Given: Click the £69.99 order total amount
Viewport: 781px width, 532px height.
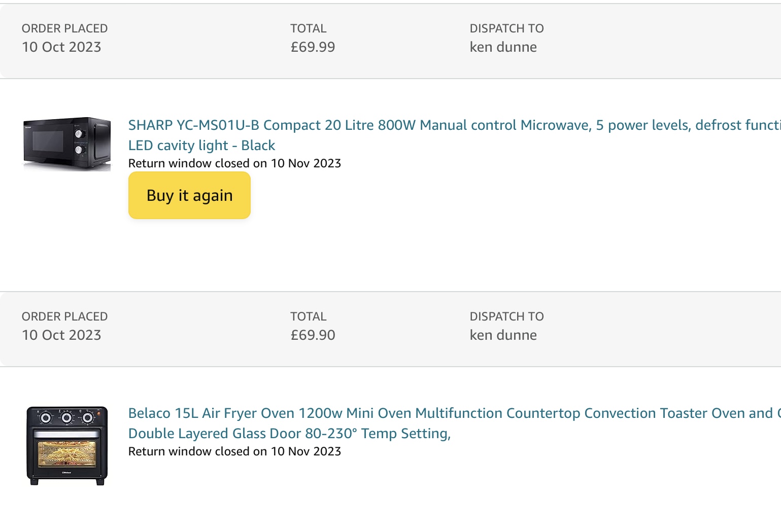Looking at the screenshot, I should 313,47.
